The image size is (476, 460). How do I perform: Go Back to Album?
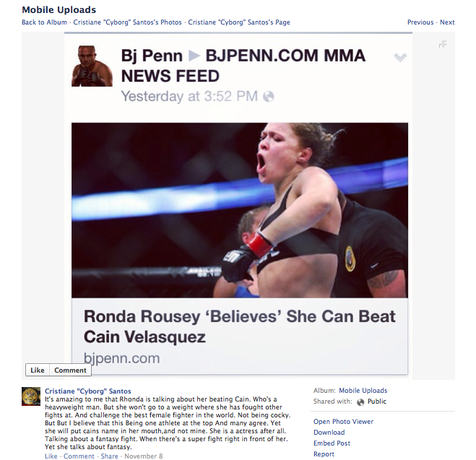[x=44, y=22]
